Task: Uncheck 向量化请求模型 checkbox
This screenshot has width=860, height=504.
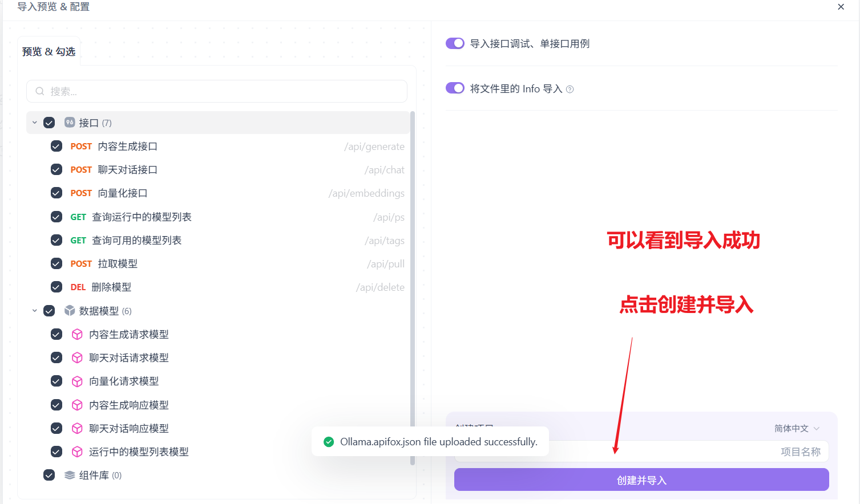Action: pyautogui.click(x=56, y=381)
